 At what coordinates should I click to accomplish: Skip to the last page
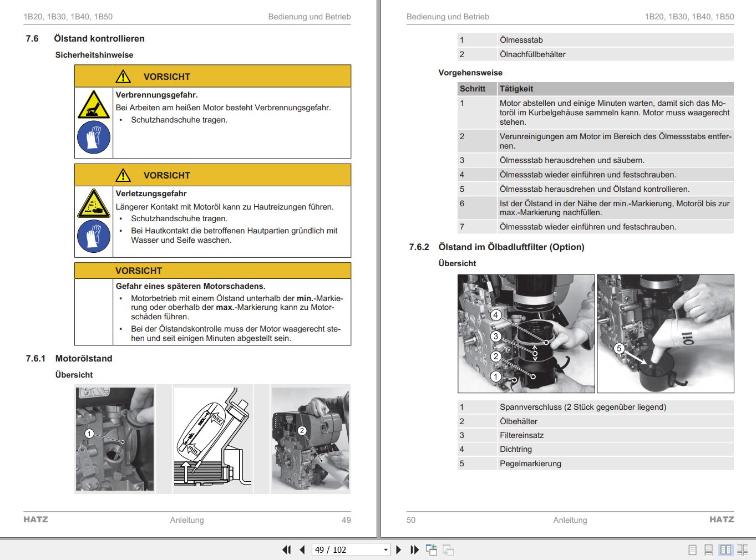(x=414, y=549)
